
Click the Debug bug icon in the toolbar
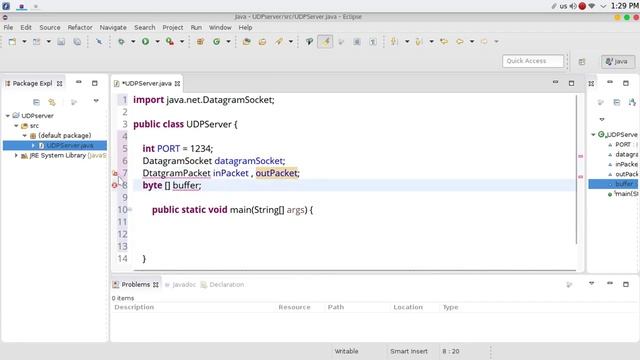pos(121,42)
